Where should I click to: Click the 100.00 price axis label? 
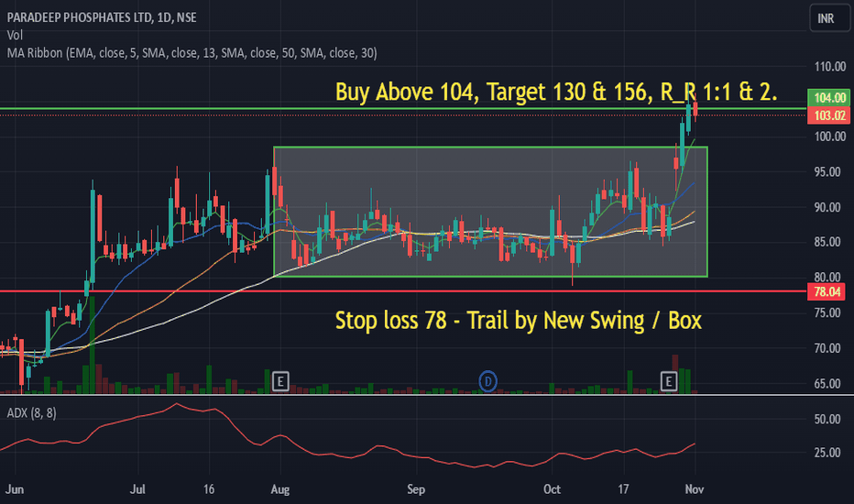[830, 137]
